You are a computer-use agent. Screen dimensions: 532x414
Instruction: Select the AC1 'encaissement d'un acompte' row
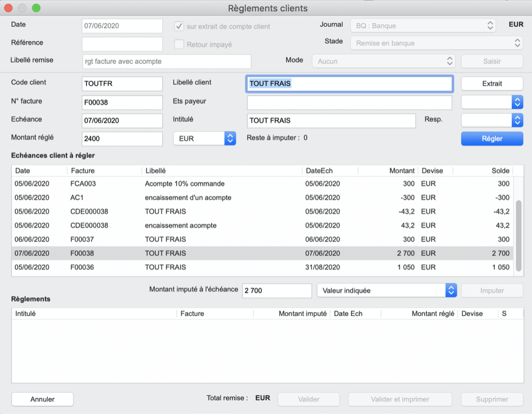point(262,197)
